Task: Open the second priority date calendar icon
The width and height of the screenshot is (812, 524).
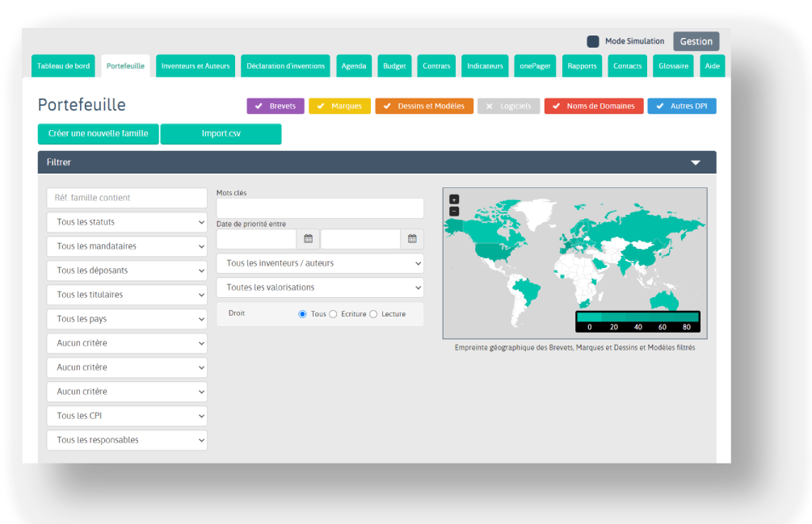Action: click(x=412, y=239)
